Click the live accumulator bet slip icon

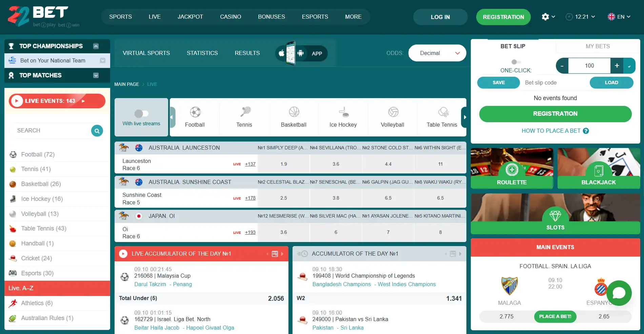(x=275, y=254)
